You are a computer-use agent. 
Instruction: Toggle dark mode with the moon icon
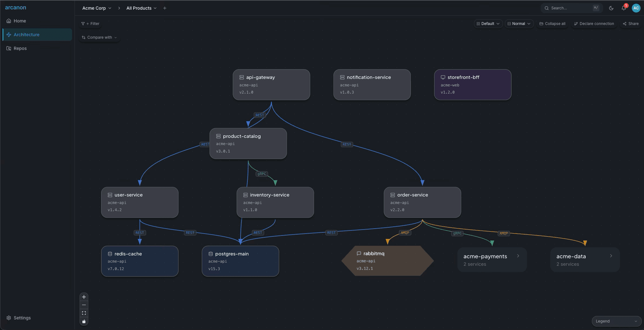[x=611, y=8]
